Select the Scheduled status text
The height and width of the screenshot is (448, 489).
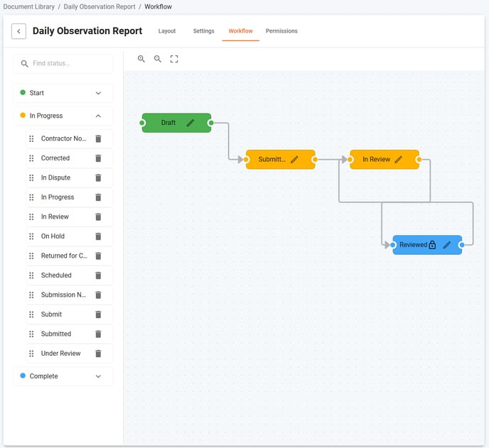[x=56, y=275]
